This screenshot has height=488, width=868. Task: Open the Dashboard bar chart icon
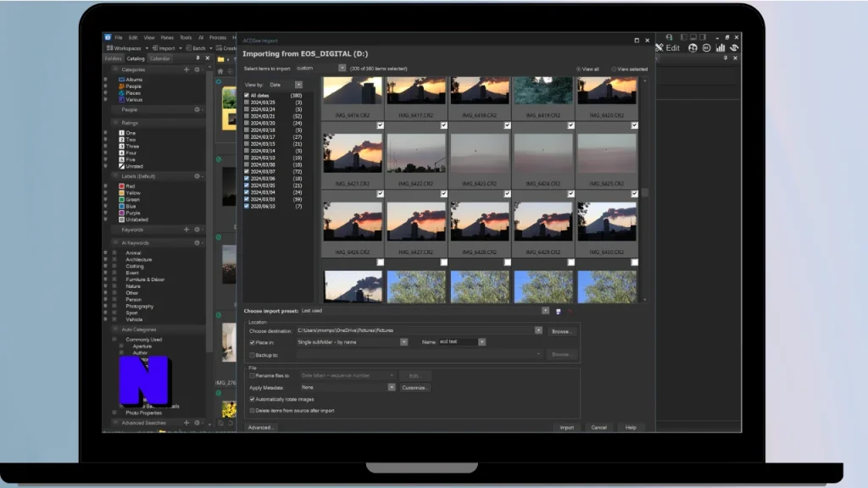(721, 48)
